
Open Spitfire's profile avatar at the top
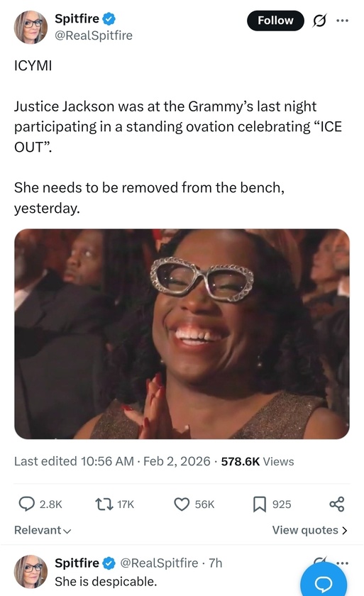[x=31, y=28]
